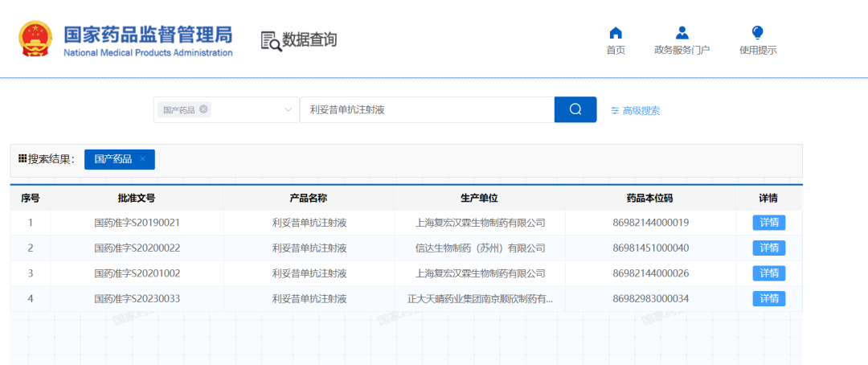The height and width of the screenshot is (365, 868).
Task: Open 详情 for 国药准字S20201002
Action: pos(769,273)
